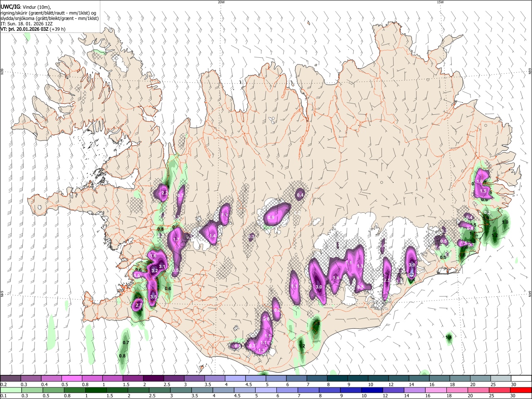
Task: Click the 1.9 snowfall value on the map
Action: (336, 278)
